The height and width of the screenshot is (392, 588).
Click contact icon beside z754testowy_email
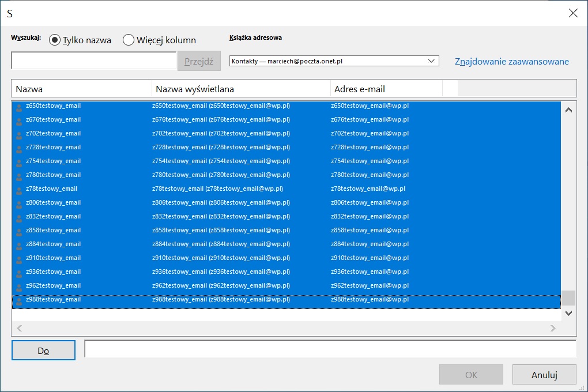19,161
